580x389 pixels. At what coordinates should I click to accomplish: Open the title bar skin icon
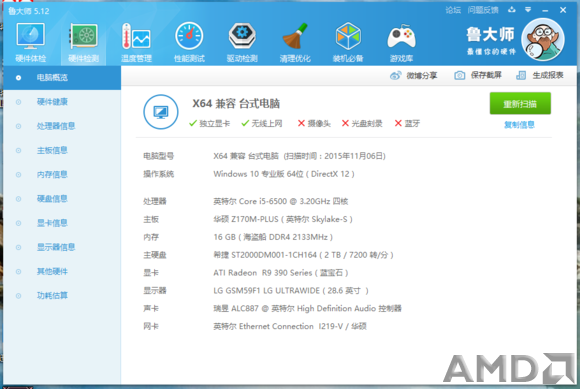click(512, 10)
